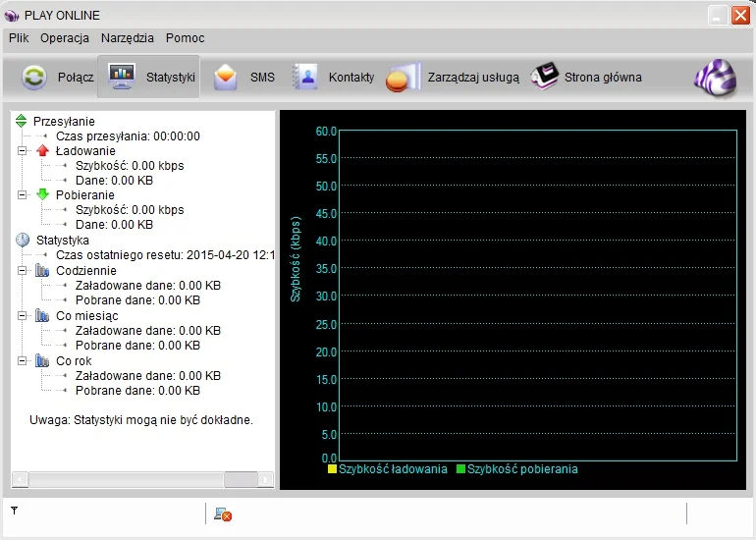Open the SMS envelope icon
The width and height of the screenshot is (756, 540).
point(225,78)
